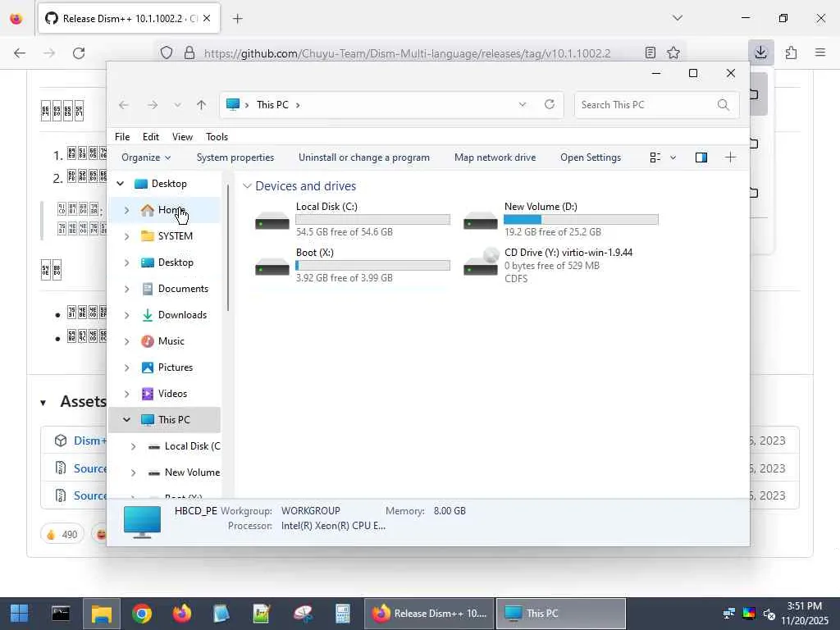Viewport: 840px width, 630px height.
Task: Open the Organize dropdown
Action: coord(146,157)
